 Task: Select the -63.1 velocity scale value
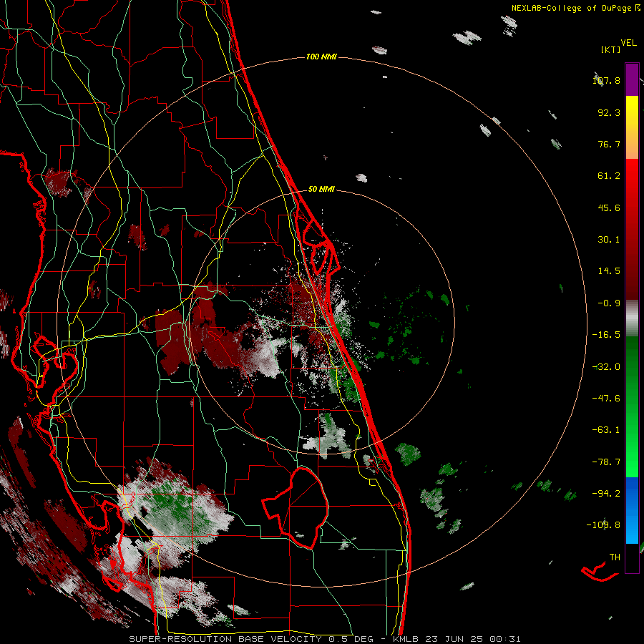[x=606, y=430]
